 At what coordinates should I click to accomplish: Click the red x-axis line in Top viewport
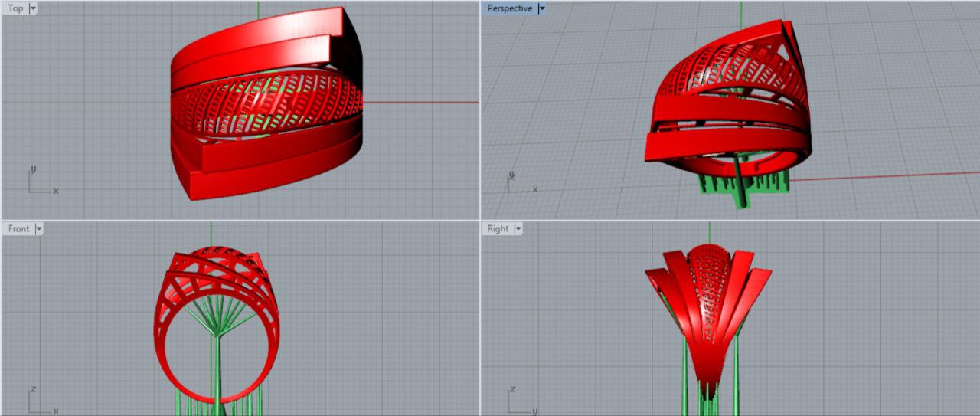click(x=421, y=102)
